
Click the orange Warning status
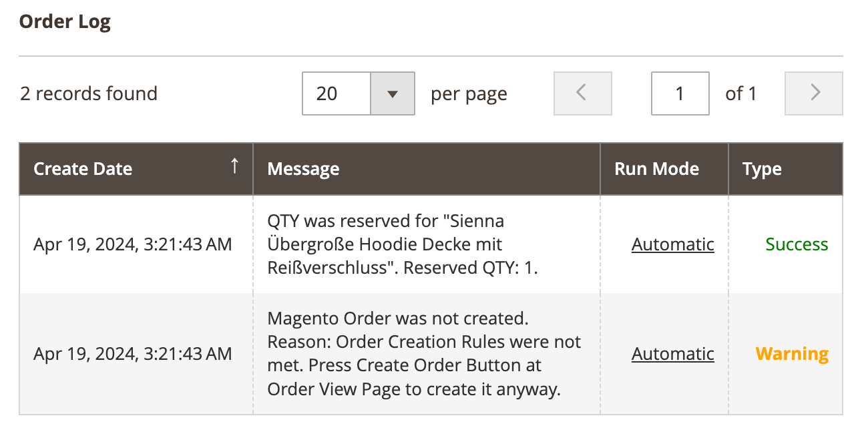click(x=792, y=354)
